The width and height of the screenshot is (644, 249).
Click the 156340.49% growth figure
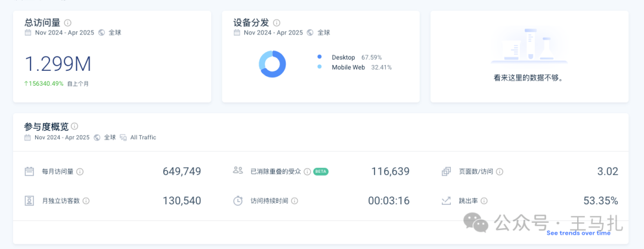pos(44,83)
